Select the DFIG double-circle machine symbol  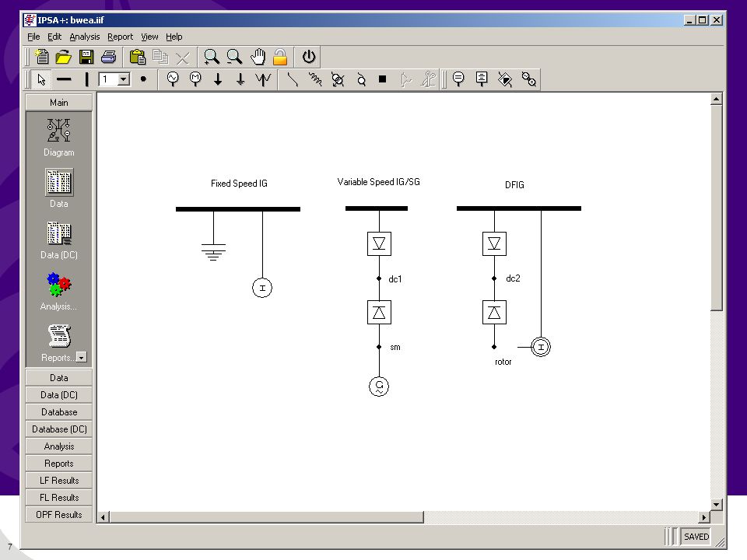click(x=541, y=347)
